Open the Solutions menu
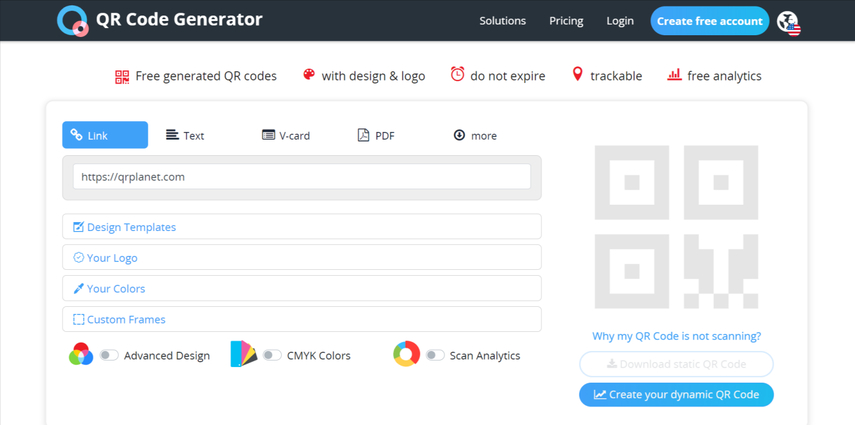The width and height of the screenshot is (855, 425). (x=503, y=21)
